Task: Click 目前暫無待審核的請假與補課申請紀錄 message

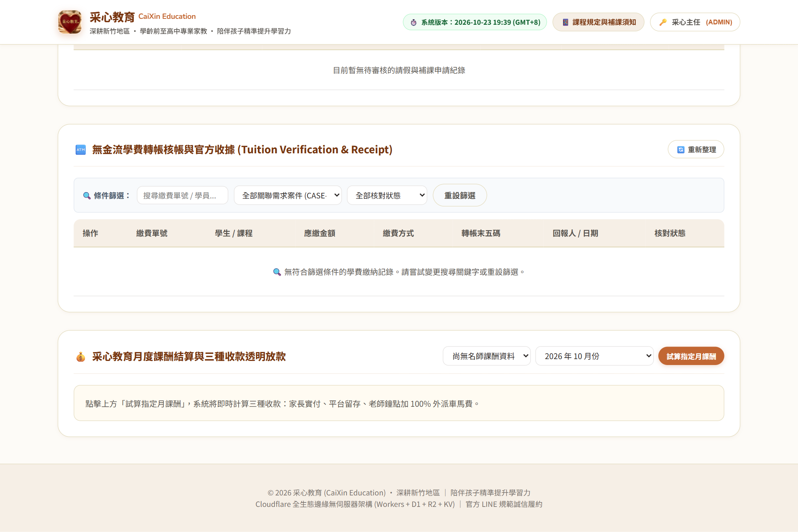Action: pyautogui.click(x=399, y=70)
